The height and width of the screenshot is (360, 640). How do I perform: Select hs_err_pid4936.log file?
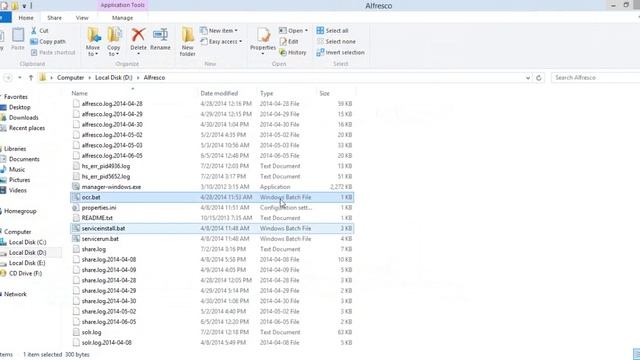[106, 166]
